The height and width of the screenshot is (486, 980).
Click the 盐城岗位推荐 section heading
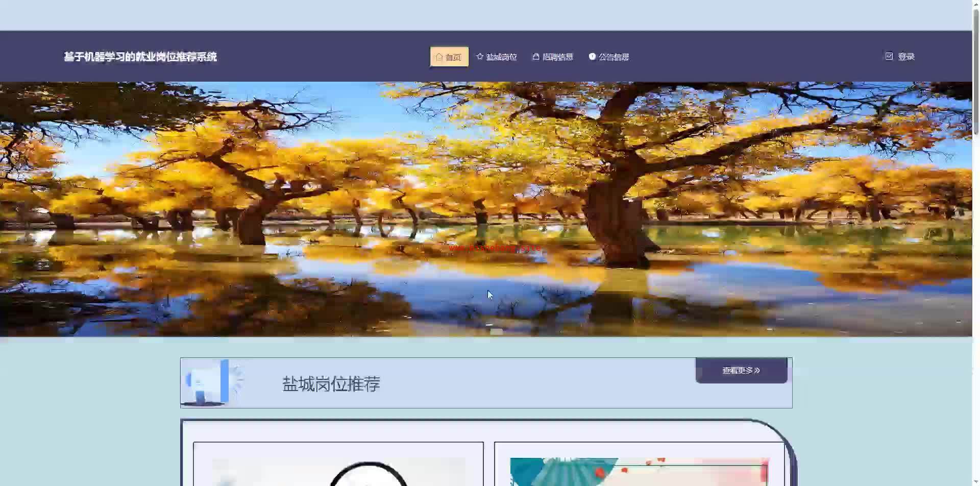331,384
